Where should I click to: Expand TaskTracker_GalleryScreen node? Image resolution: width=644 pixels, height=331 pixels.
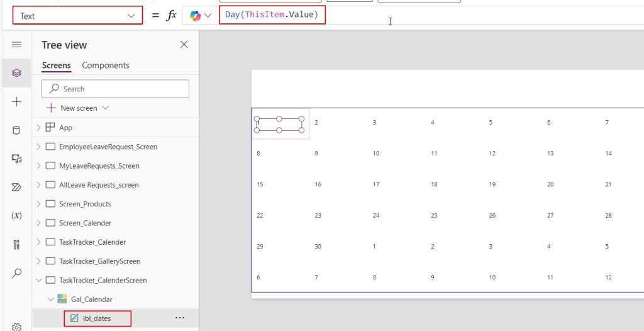pyautogui.click(x=38, y=261)
